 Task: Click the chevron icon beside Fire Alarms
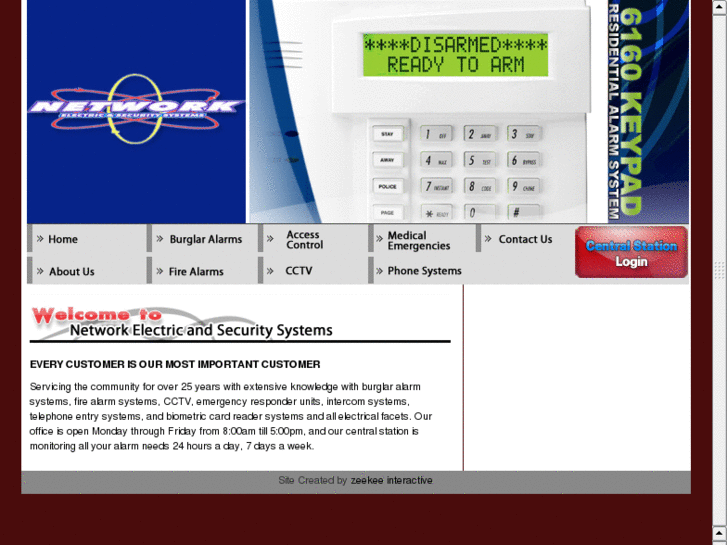pyautogui.click(x=160, y=271)
